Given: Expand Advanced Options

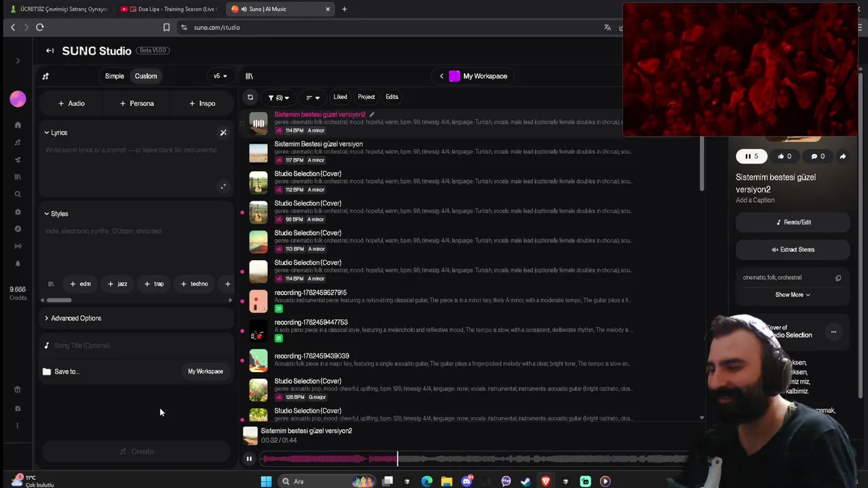Looking at the screenshot, I should pyautogui.click(x=73, y=318).
